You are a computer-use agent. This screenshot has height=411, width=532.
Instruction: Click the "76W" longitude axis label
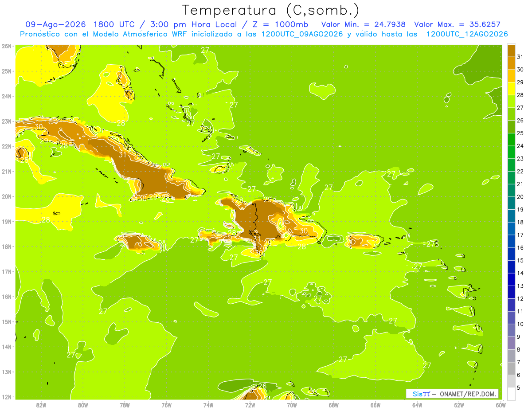(166, 405)
